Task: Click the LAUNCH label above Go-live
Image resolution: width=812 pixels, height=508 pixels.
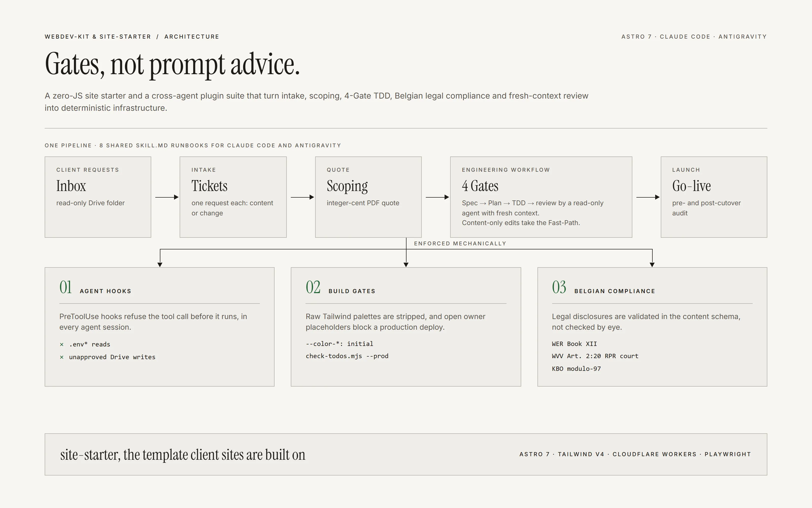Action: pos(686,170)
